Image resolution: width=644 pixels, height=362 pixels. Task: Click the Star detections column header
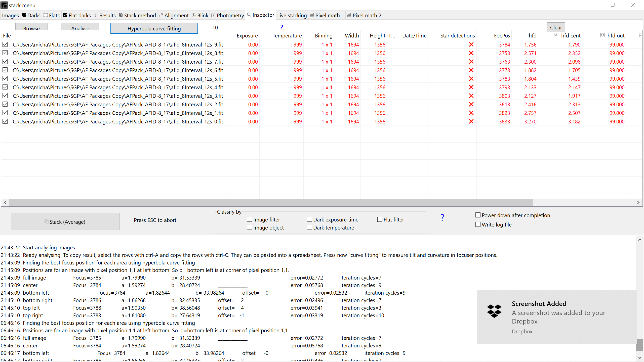point(453,36)
